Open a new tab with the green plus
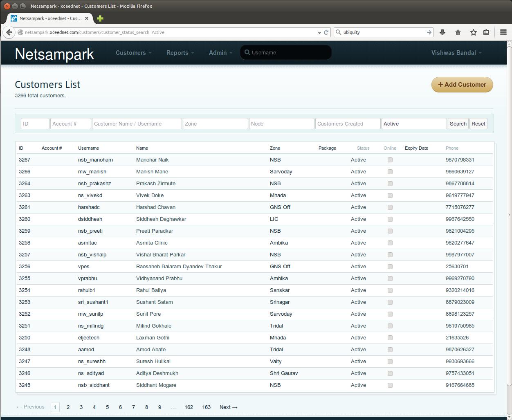 (100, 18)
